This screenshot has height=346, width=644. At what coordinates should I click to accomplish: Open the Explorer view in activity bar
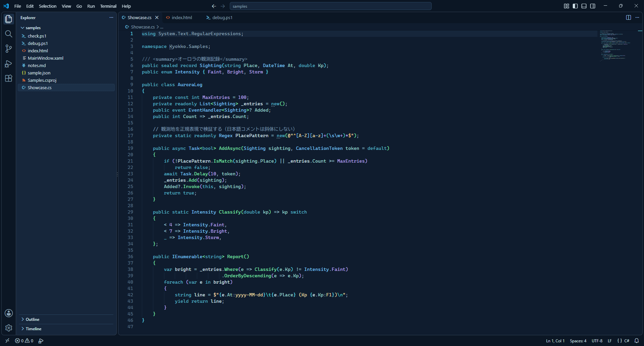(9, 19)
